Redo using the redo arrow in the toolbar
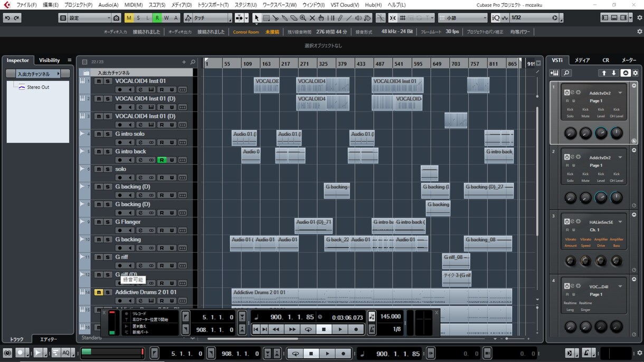 [x=16, y=18]
